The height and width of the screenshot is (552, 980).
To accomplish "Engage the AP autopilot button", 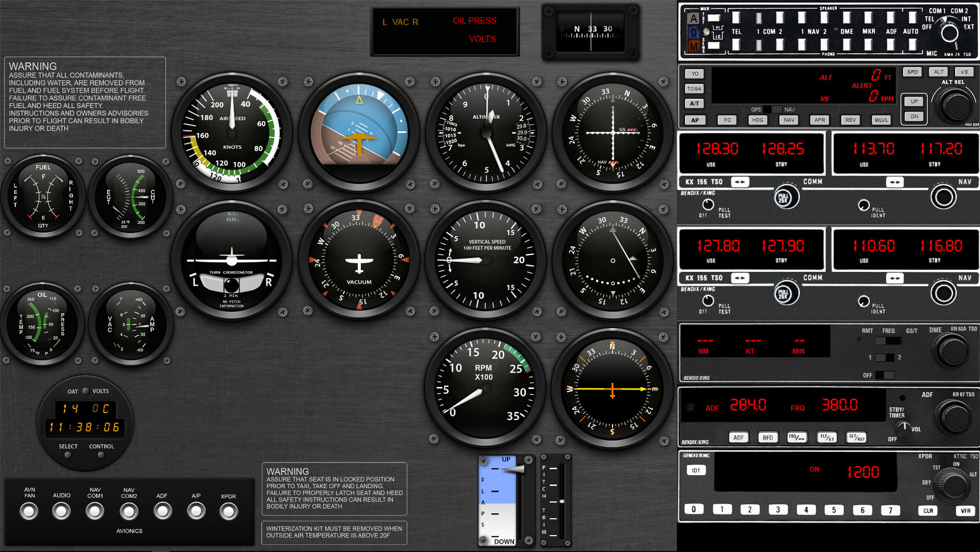I will click(695, 120).
